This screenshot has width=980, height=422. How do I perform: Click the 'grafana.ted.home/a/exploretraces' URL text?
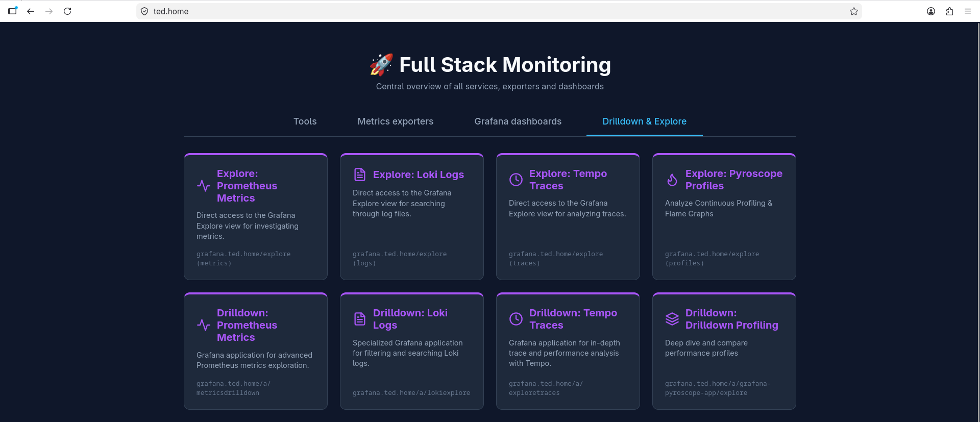[546, 388]
